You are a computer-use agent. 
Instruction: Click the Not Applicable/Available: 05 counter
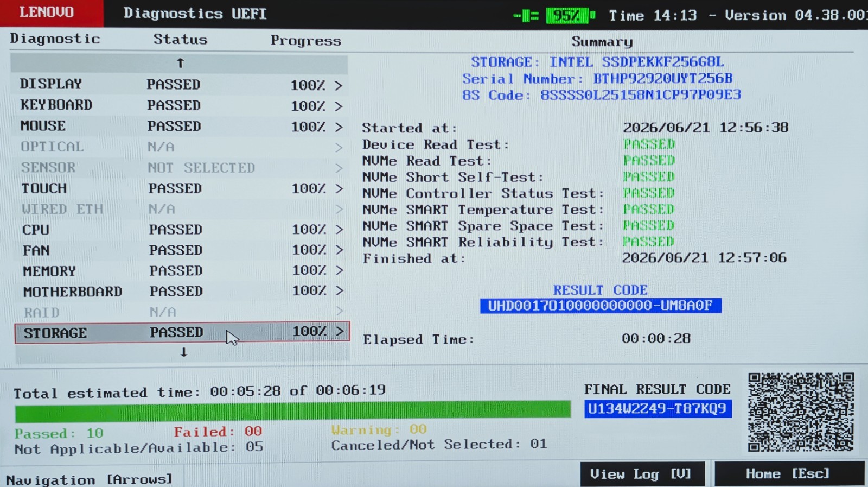coord(139,448)
